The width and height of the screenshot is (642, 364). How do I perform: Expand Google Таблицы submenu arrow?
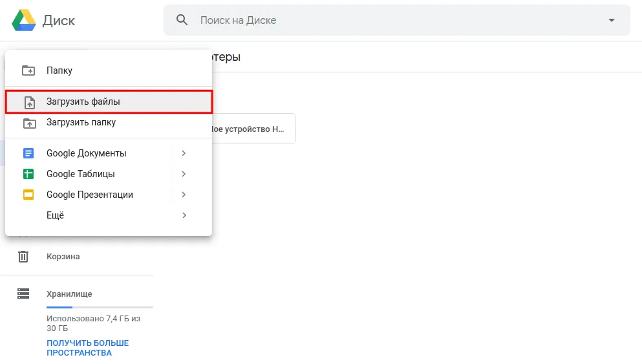tap(184, 174)
